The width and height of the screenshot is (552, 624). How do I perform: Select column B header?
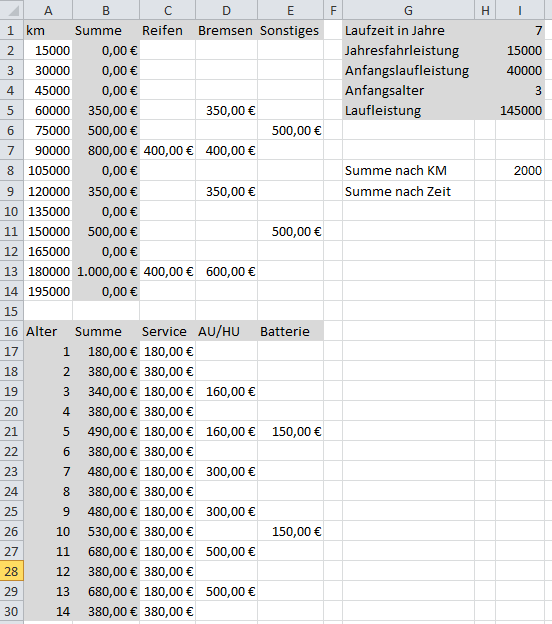tap(106, 10)
